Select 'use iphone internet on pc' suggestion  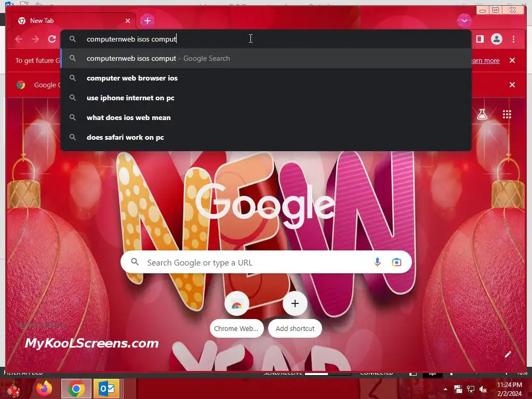[x=266, y=98]
